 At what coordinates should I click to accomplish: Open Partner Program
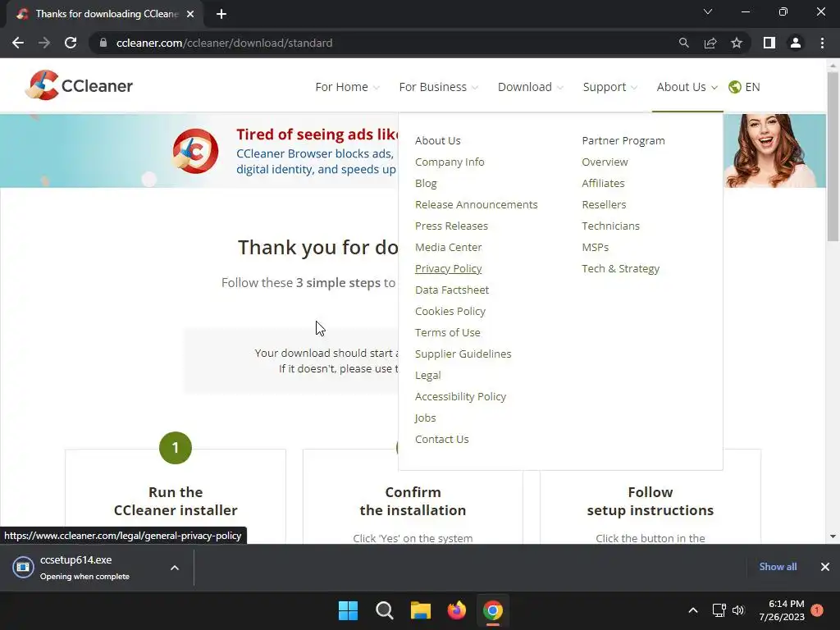(623, 140)
